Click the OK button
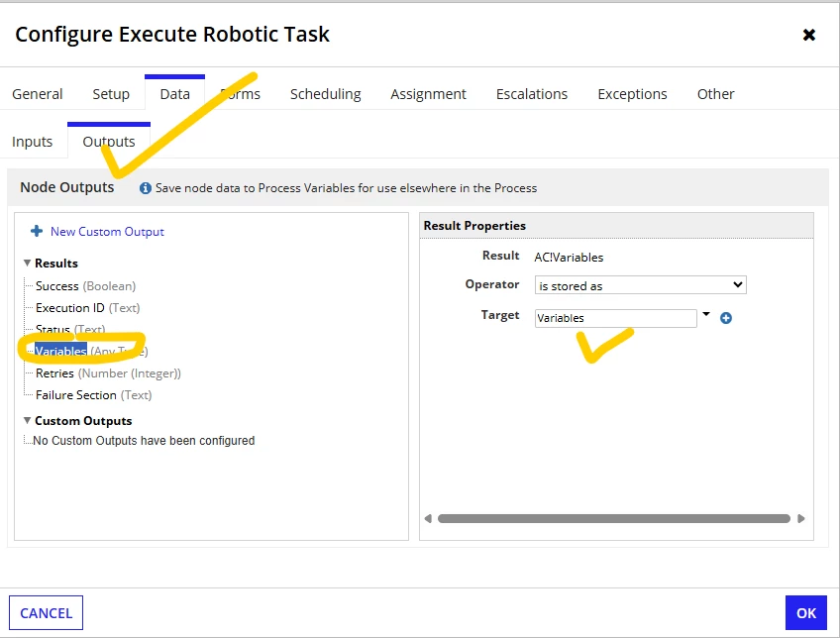The image size is (840, 638). pyautogui.click(x=805, y=613)
